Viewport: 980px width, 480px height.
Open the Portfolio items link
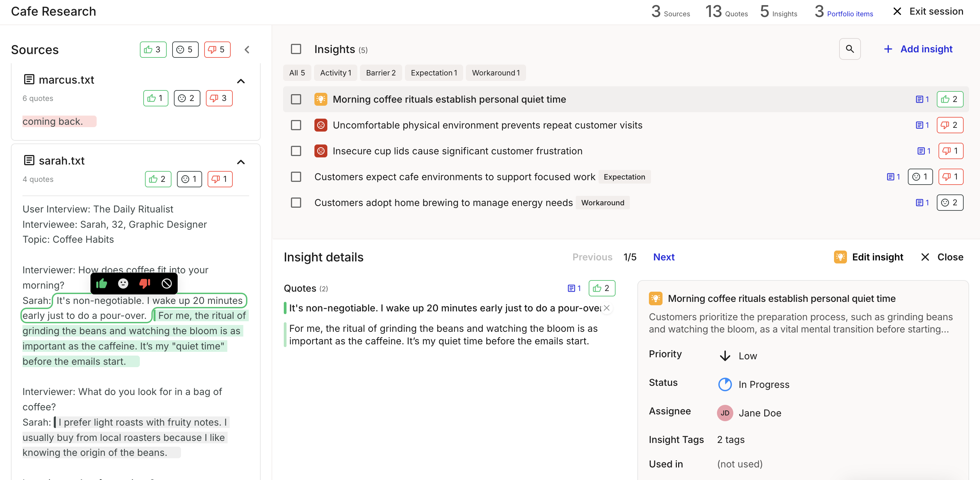pos(850,14)
